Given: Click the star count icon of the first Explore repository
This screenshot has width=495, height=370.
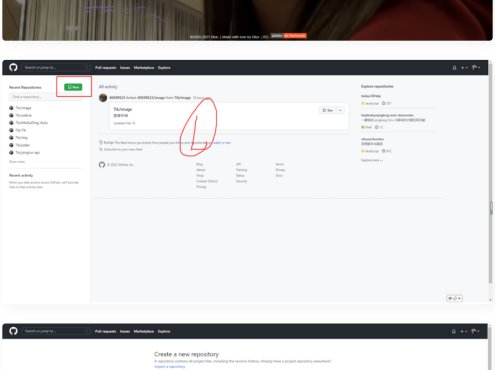Looking at the screenshot, I should click(x=384, y=103).
